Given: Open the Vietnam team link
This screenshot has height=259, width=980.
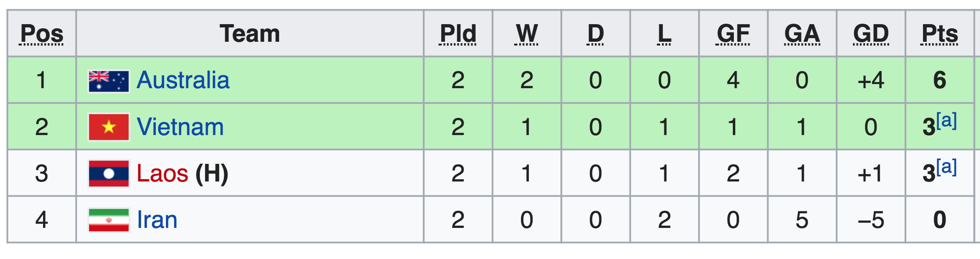Looking at the screenshot, I should (180, 127).
